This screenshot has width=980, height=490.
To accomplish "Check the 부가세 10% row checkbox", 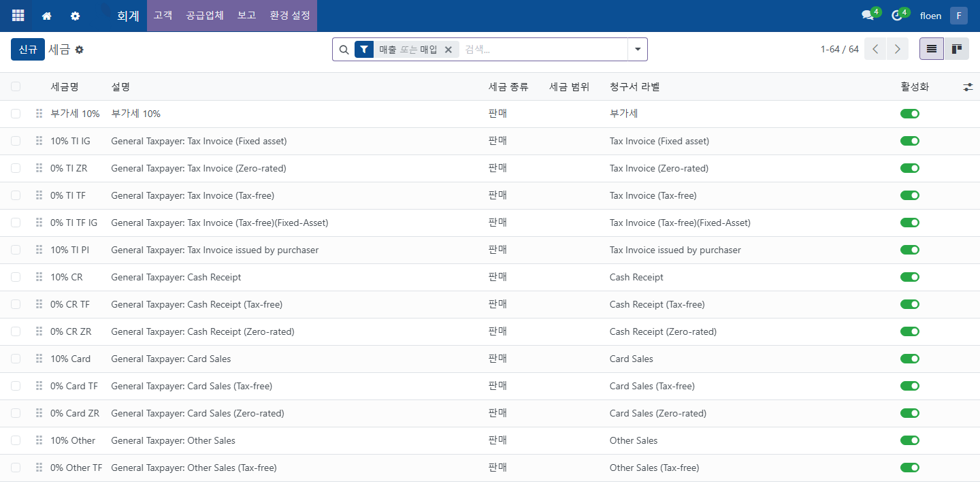I will click(x=16, y=114).
